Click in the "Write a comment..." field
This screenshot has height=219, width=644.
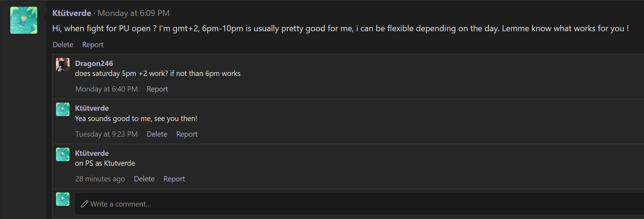tap(319, 204)
